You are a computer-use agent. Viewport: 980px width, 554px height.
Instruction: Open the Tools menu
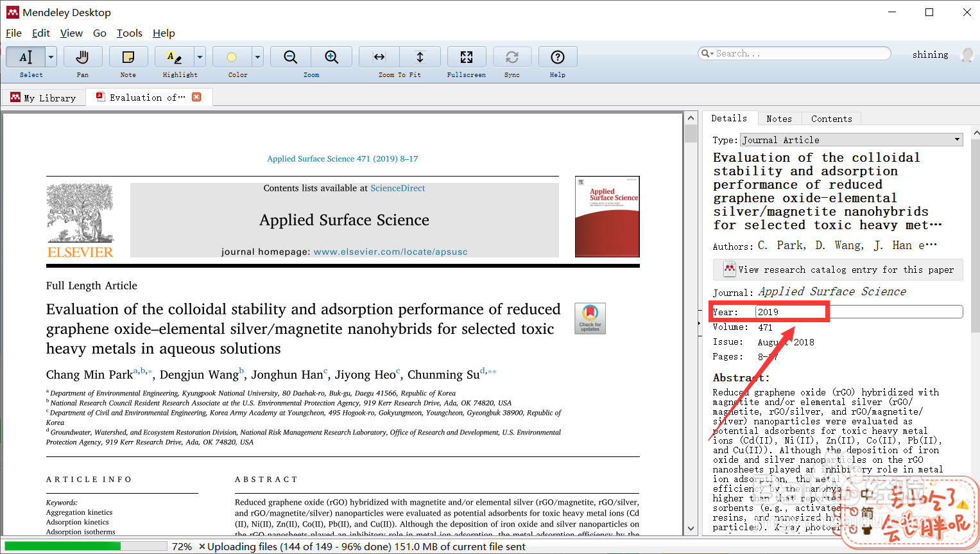tap(130, 33)
